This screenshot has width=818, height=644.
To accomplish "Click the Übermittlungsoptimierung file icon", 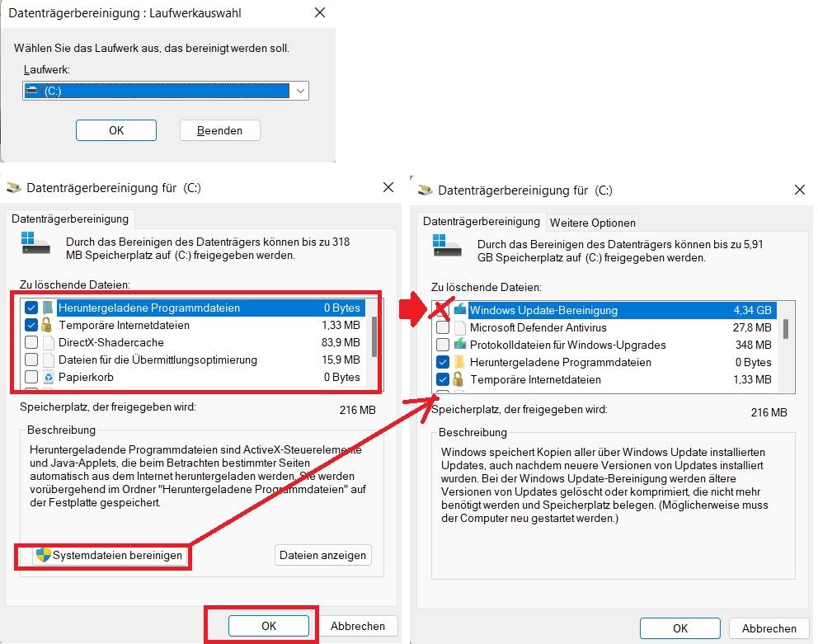I will [48, 360].
